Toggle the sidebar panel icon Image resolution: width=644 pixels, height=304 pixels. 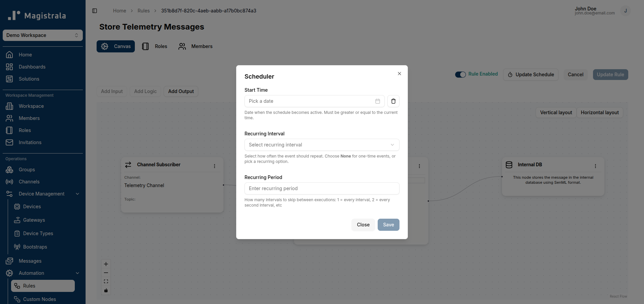tap(95, 11)
